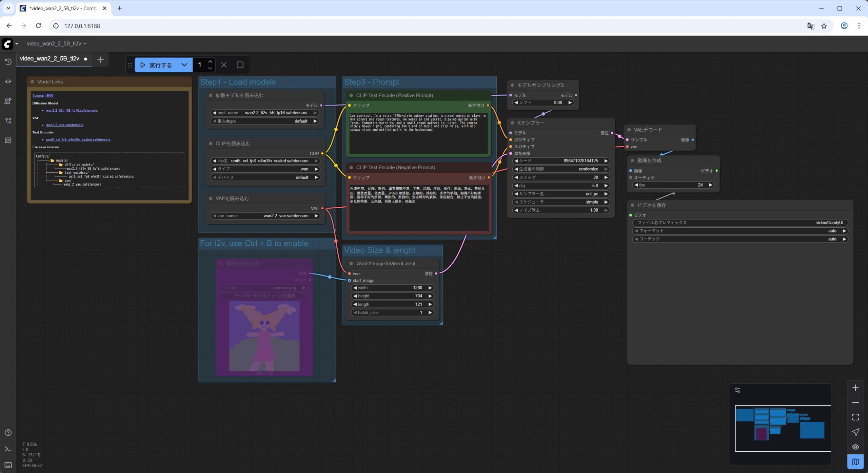This screenshot has height=473, width=868.
Task: Toggle link visibility eye icon
Action: coord(855,447)
